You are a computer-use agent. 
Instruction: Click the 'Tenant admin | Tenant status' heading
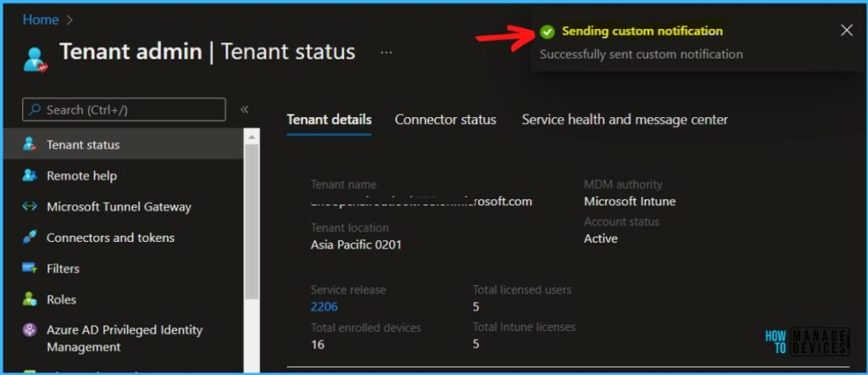(x=207, y=52)
